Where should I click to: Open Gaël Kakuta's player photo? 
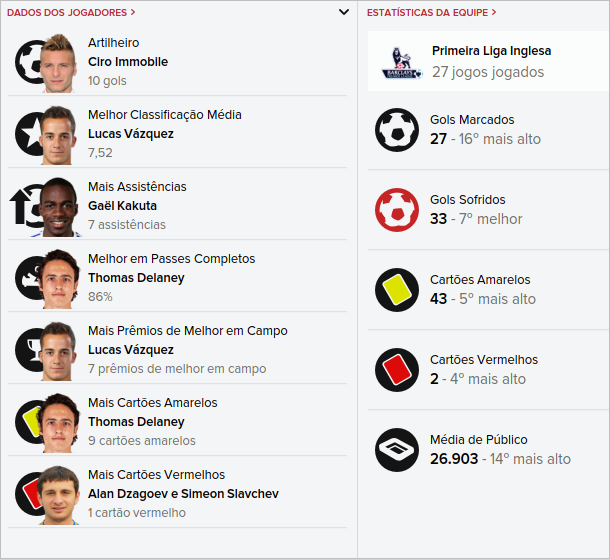tap(59, 206)
